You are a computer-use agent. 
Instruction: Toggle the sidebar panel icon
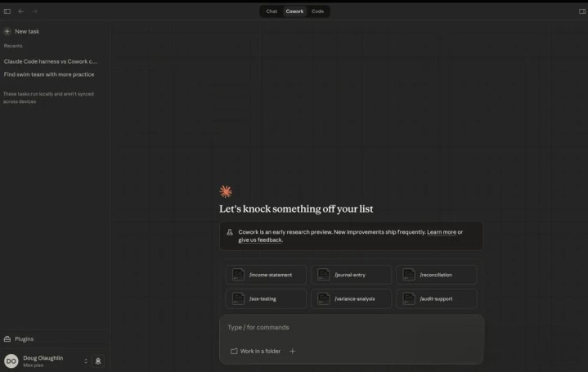[x=7, y=11]
